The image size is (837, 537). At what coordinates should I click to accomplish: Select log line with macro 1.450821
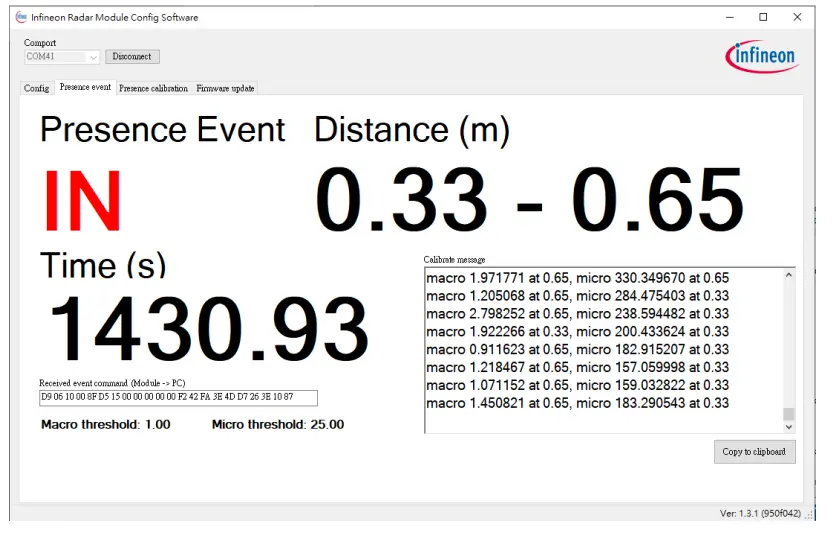[578, 404]
